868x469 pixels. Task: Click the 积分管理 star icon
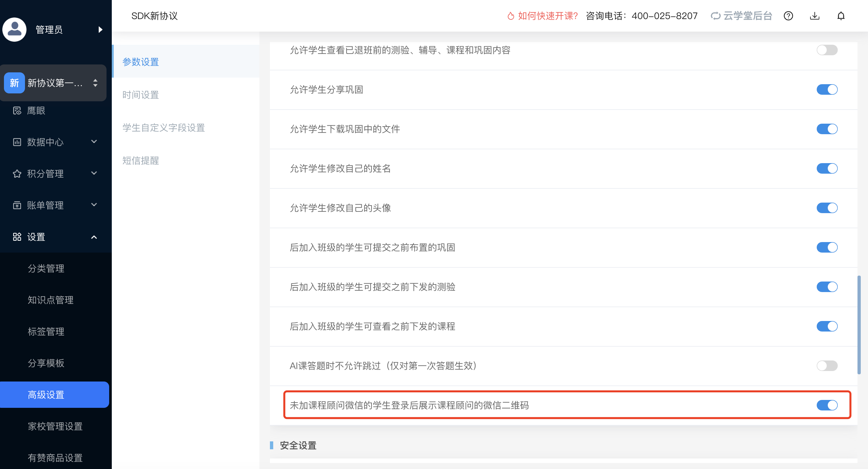[x=17, y=174]
